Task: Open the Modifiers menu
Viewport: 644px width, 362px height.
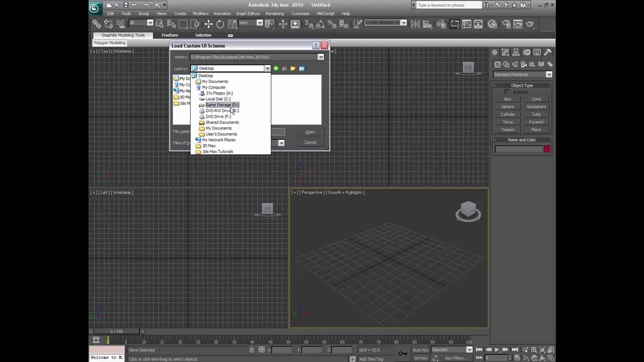Action: [200, 14]
